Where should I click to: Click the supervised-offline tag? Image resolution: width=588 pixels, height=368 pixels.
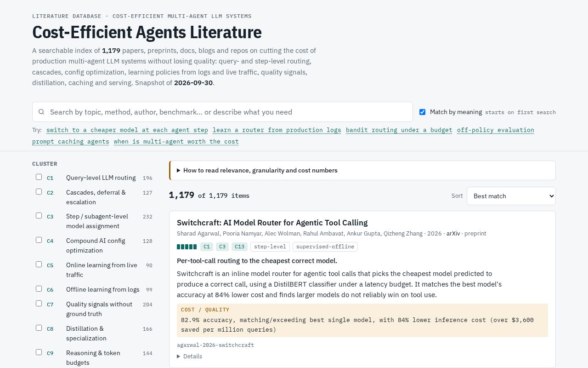325,247
